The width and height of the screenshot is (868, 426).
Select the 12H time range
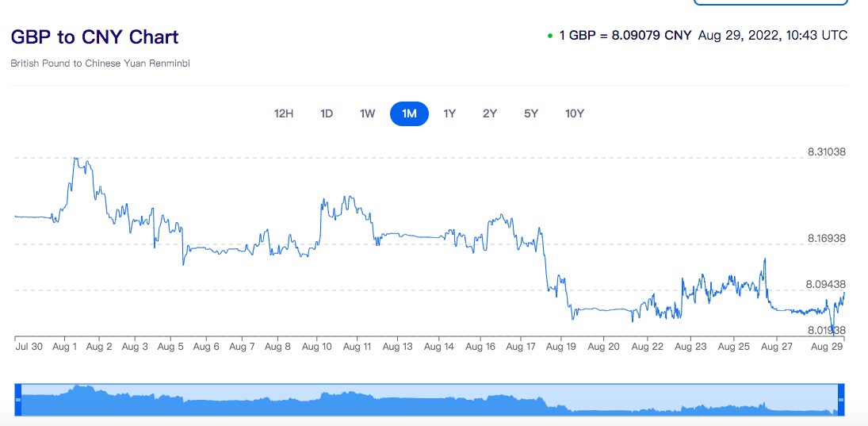pos(284,113)
